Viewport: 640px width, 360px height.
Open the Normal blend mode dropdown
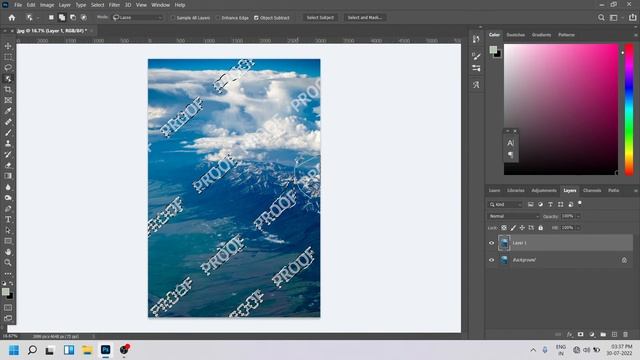(x=514, y=216)
